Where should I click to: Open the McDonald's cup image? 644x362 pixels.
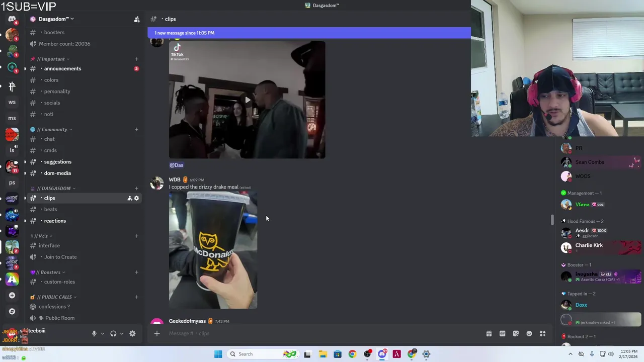(x=213, y=250)
